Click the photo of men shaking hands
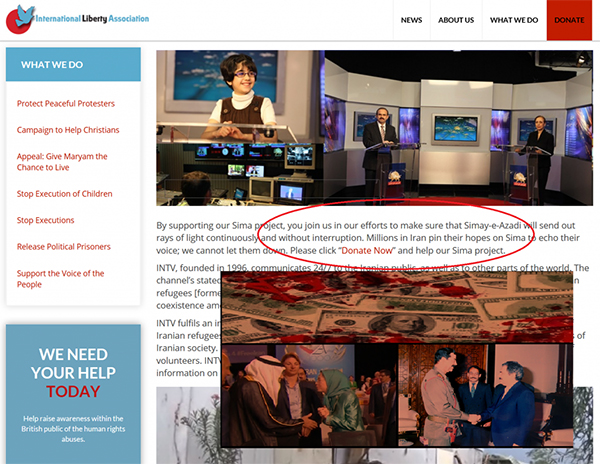The image size is (600, 464). pyautogui.click(x=485, y=395)
